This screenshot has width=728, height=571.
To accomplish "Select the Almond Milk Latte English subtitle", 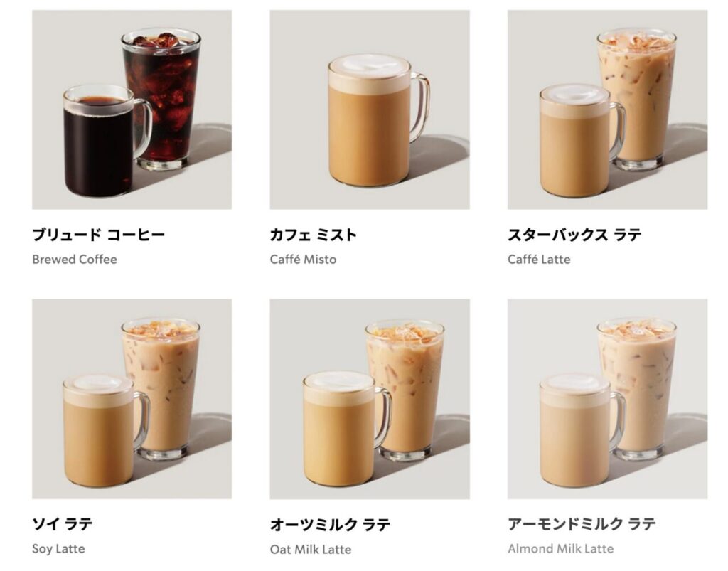I will pos(560,549).
